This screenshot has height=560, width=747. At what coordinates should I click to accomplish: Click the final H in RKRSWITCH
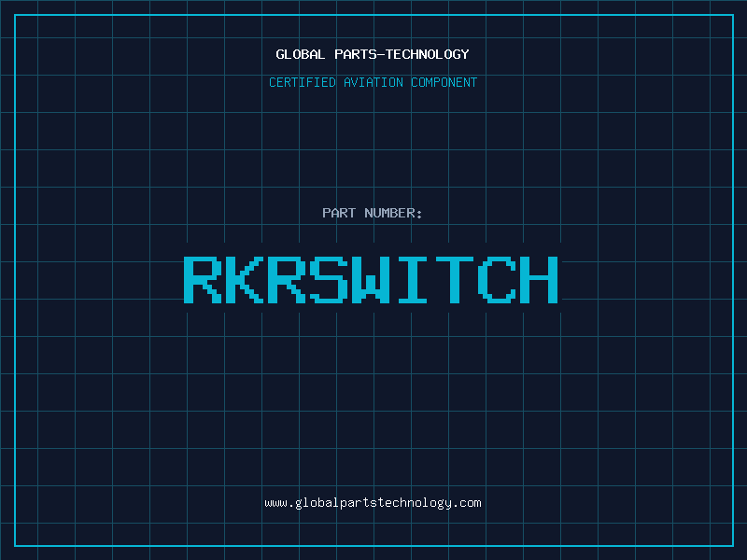[x=540, y=279]
